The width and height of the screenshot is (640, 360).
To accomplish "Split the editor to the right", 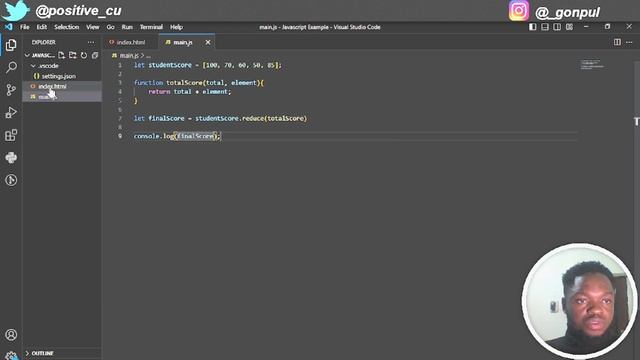I will click(617, 42).
